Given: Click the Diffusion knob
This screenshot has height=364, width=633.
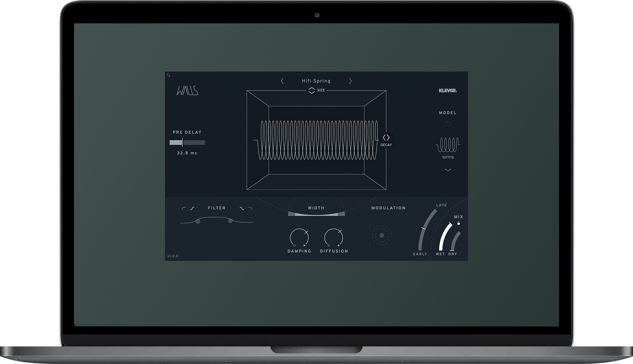Looking at the screenshot, I should click(x=334, y=238).
